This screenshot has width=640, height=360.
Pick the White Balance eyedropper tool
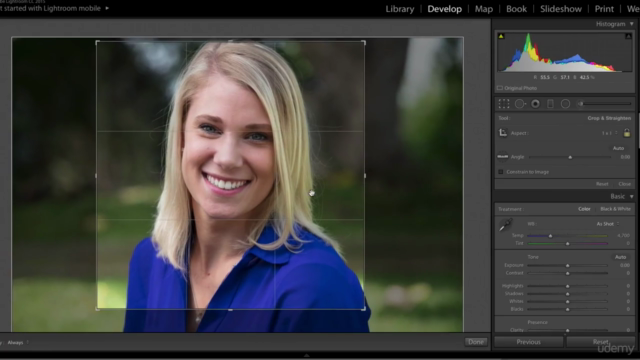[x=505, y=225]
